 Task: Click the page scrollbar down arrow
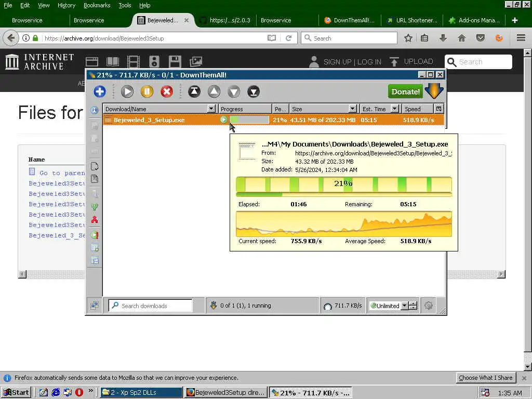click(x=528, y=367)
